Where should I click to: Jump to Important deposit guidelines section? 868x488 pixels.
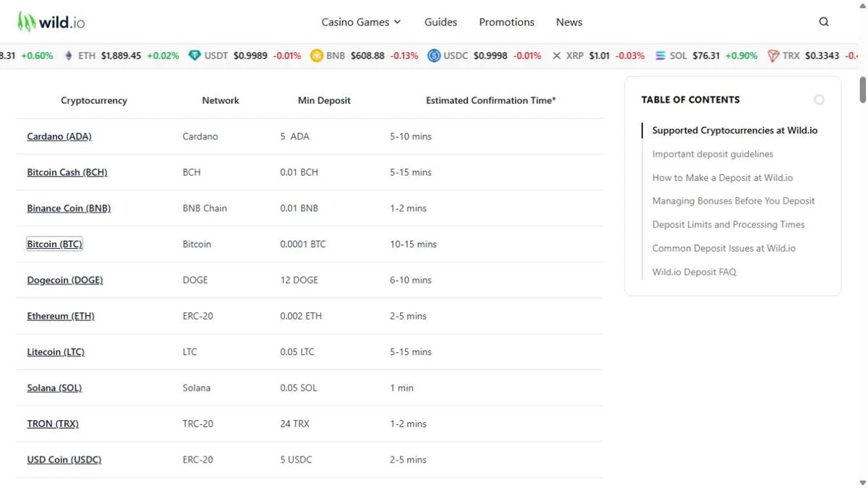click(712, 154)
